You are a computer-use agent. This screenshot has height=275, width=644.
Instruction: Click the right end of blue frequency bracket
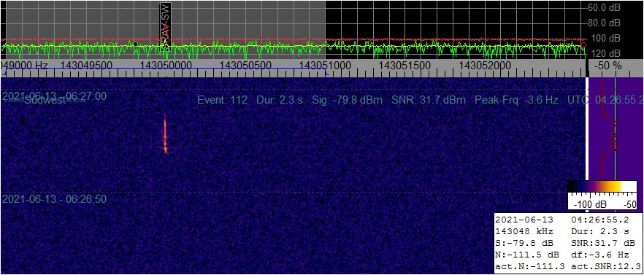326,71
